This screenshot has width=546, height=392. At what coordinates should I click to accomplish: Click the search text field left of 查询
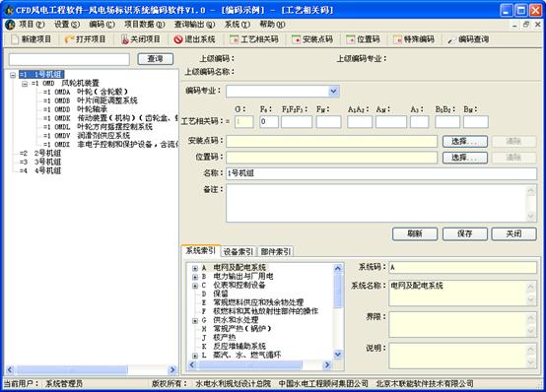(x=69, y=59)
